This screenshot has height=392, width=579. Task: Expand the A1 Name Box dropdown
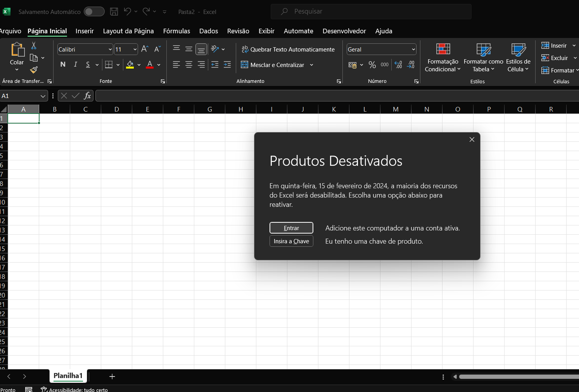[x=43, y=96]
